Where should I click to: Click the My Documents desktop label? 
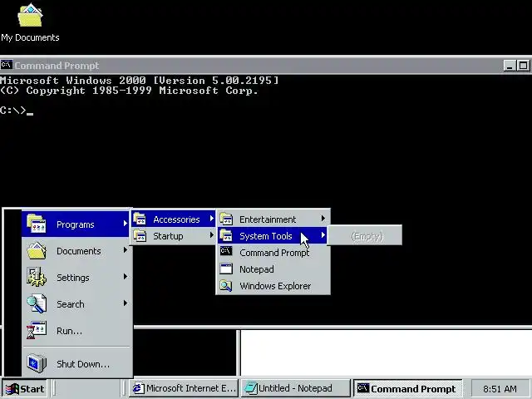30,37
